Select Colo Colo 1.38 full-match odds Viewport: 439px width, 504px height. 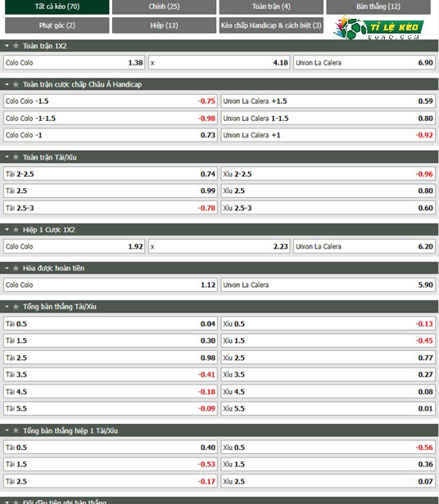point(74,63)
